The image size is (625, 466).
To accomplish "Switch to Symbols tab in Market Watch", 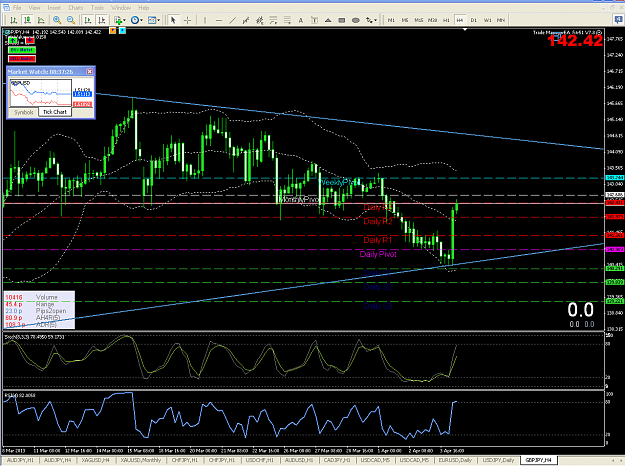I will point(24,112).
